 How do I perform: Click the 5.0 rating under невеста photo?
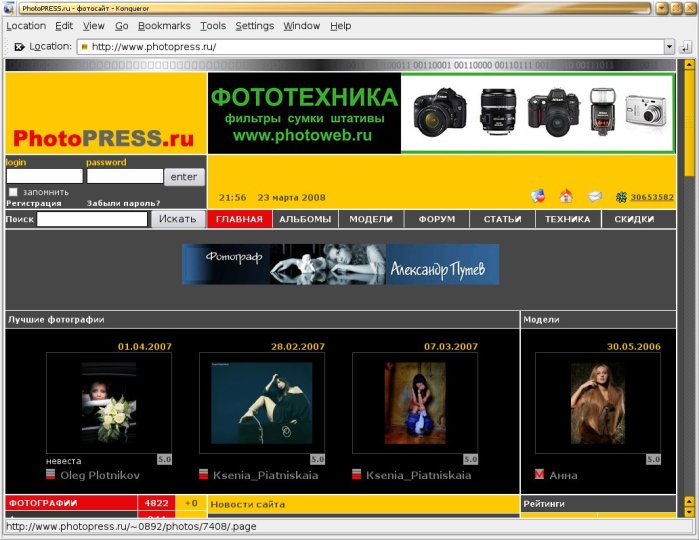(164, 459)
